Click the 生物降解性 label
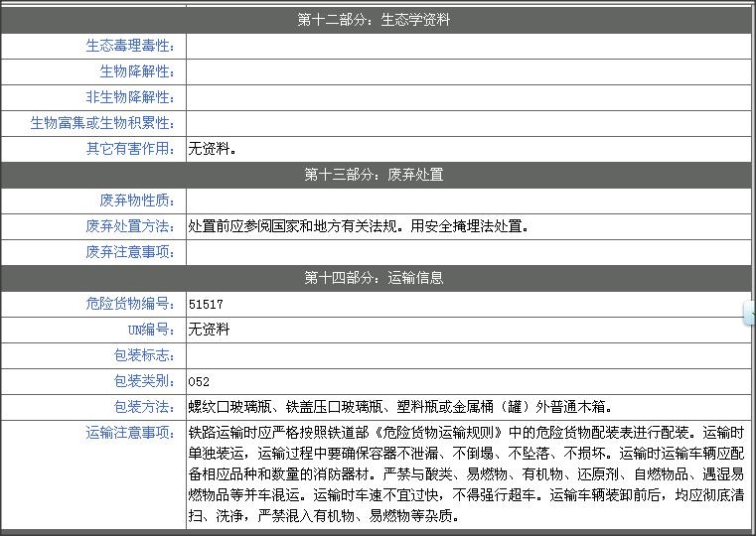This screenshot has width=756, height=536. point(137,72)
